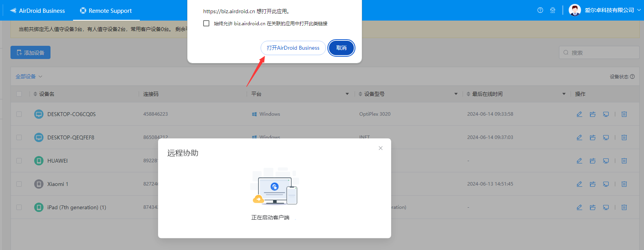Open file transfer icon for DESKTOP-QEQFEF8
The width and height of the screenshot is (644, 250).
pos(592,137)
